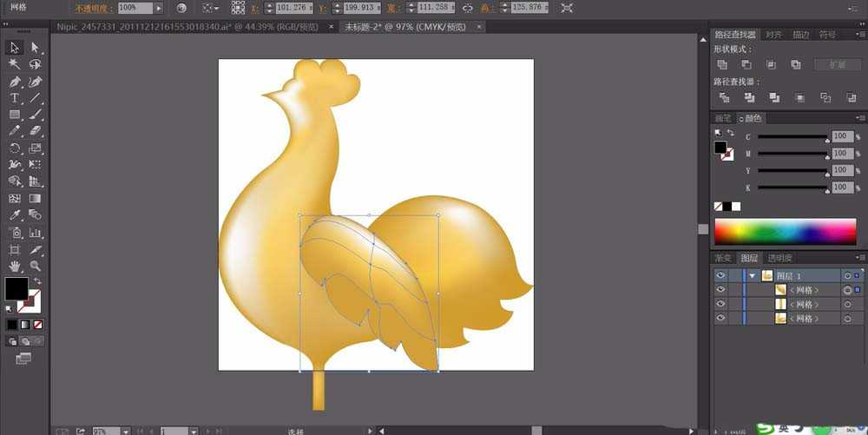The image size is (868, 435).
Task: Click the 不透明度 link in control bar
Action: click(92, 8)
